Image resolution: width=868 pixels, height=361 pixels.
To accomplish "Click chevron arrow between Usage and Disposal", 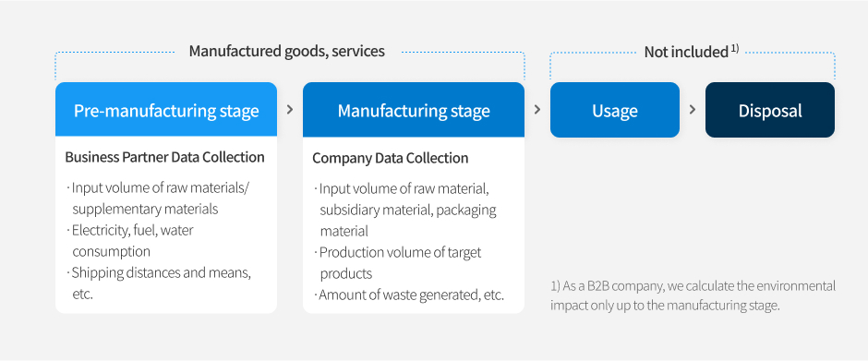I will 692,110.
